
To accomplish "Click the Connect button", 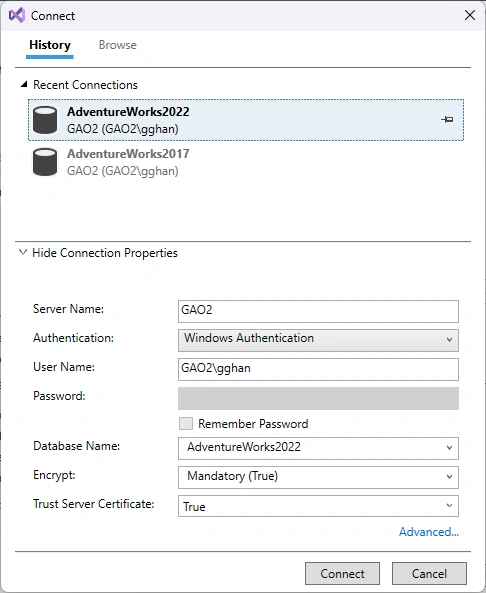I will [342, 574].
